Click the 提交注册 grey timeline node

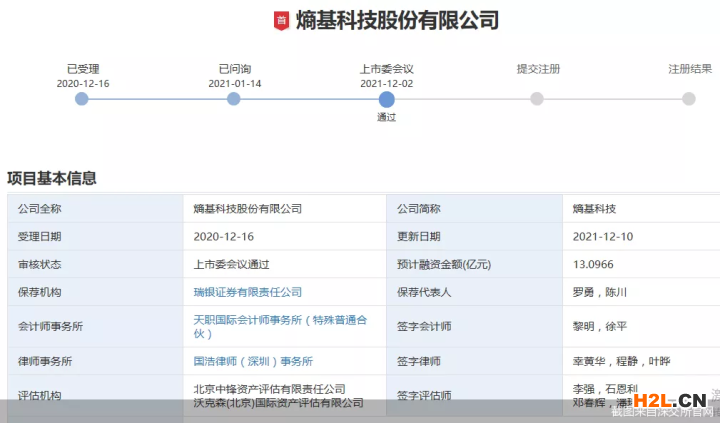pyautogui.click(x=537, y=99)
